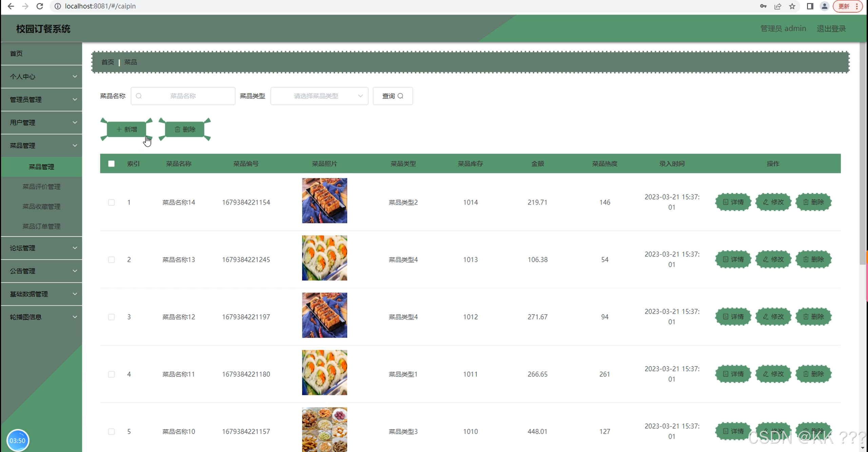Open the browser share icon

777,6
